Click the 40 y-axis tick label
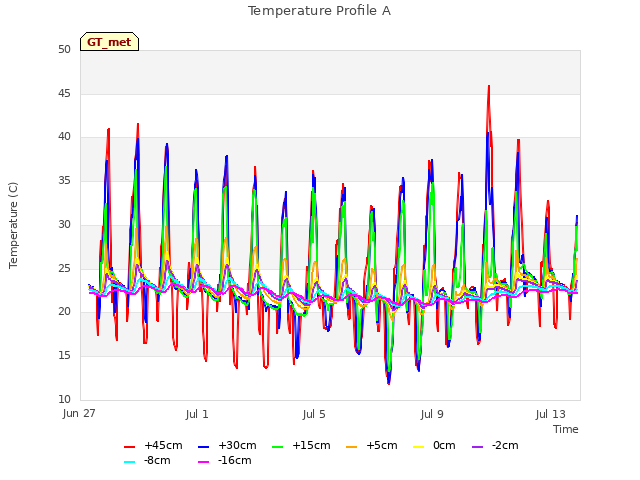The width and height of the screenshot is (640, 480). [x=64, y=137]
